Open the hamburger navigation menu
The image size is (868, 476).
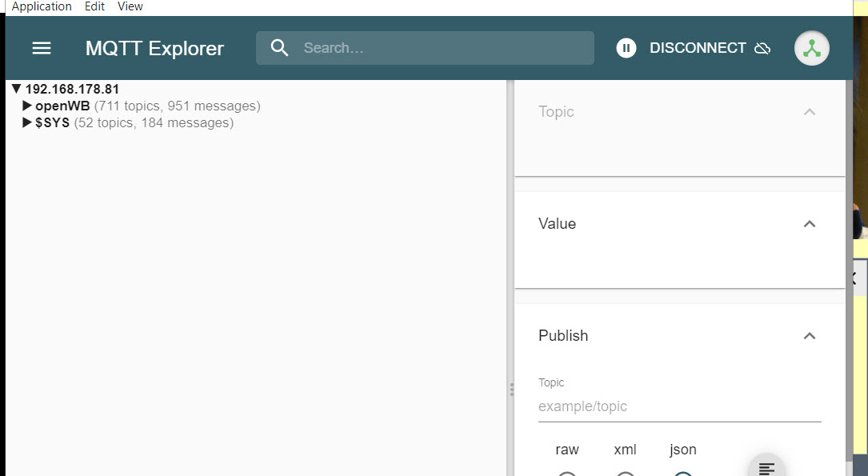point(42,48)
